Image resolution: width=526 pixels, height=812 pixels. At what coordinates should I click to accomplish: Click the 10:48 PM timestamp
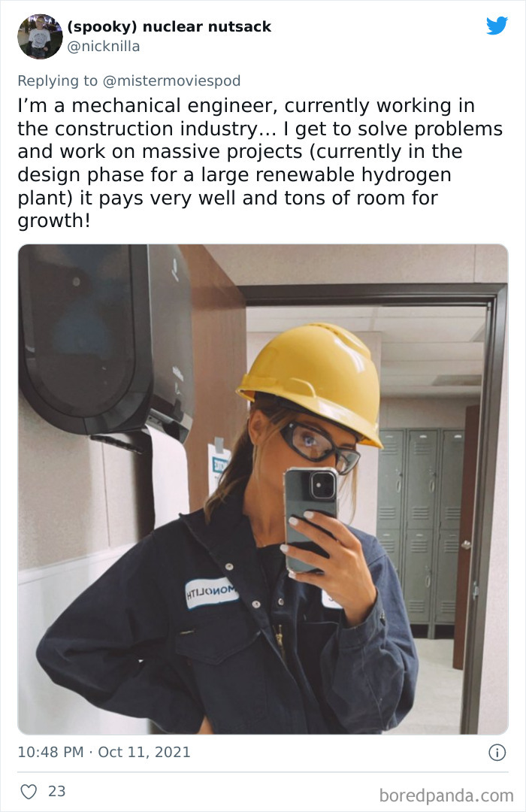(50, 752)
